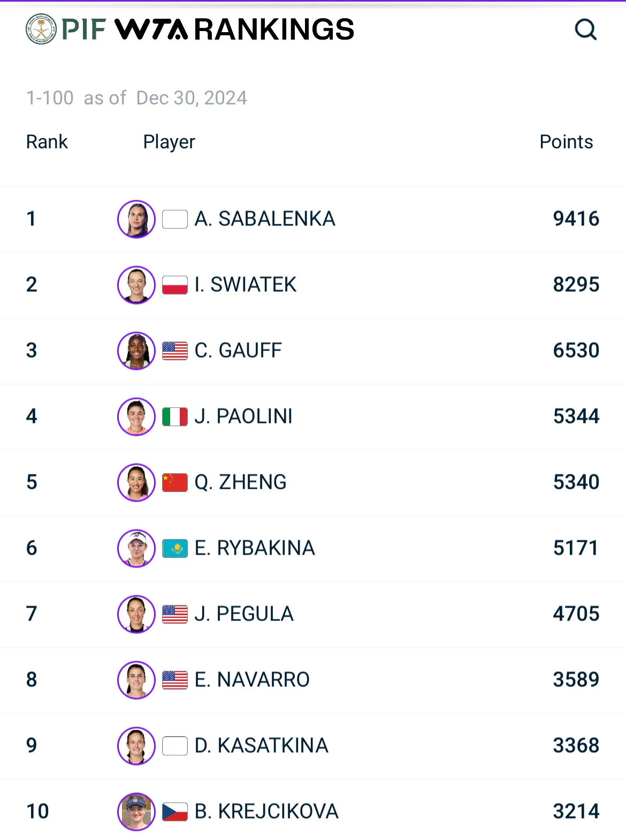Click Kasatkina's avatar picture
Screen dimensions: 626x840
(136, 746)
